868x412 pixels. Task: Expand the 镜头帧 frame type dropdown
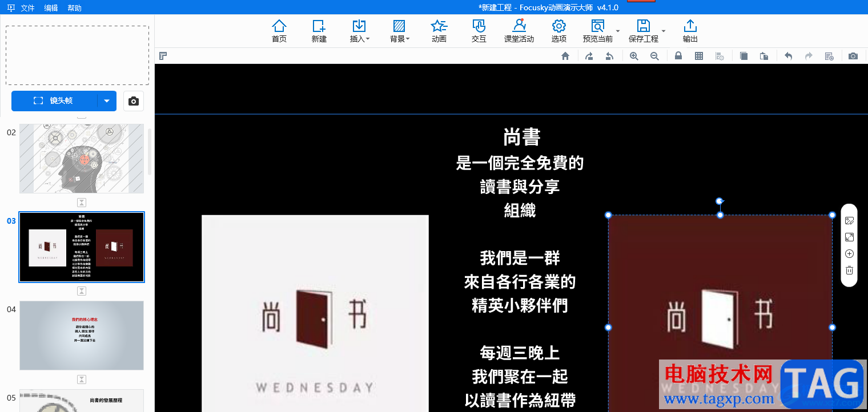coord(107,101)
